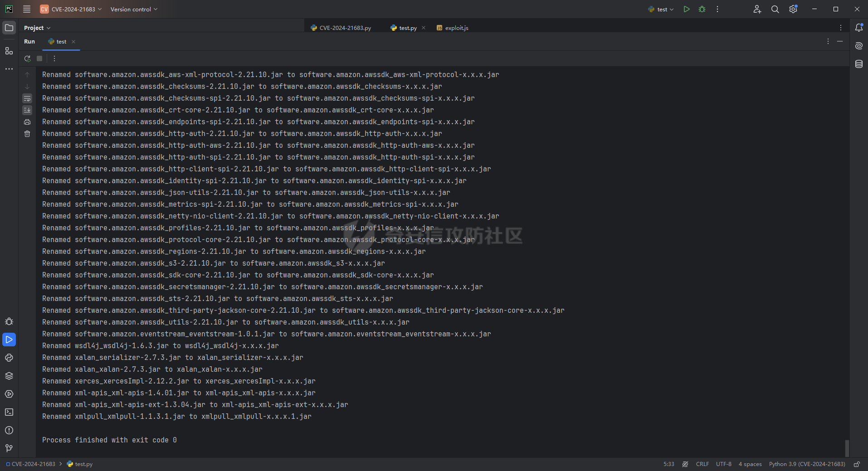Image resolution: width=868 pixels, height=471 pixels.
Task: Open the Terminal tool window
Action: tap(9, 412)
